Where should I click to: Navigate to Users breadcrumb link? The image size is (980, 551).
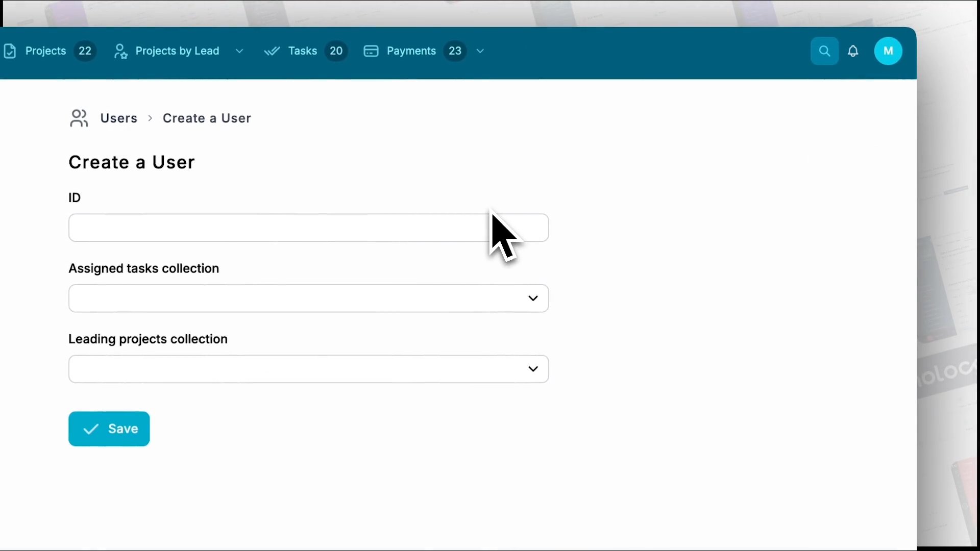tap(118, 118)
